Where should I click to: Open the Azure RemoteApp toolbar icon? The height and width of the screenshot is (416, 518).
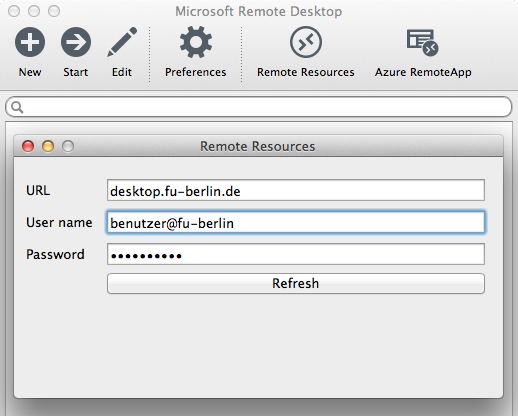pos(423,42)
